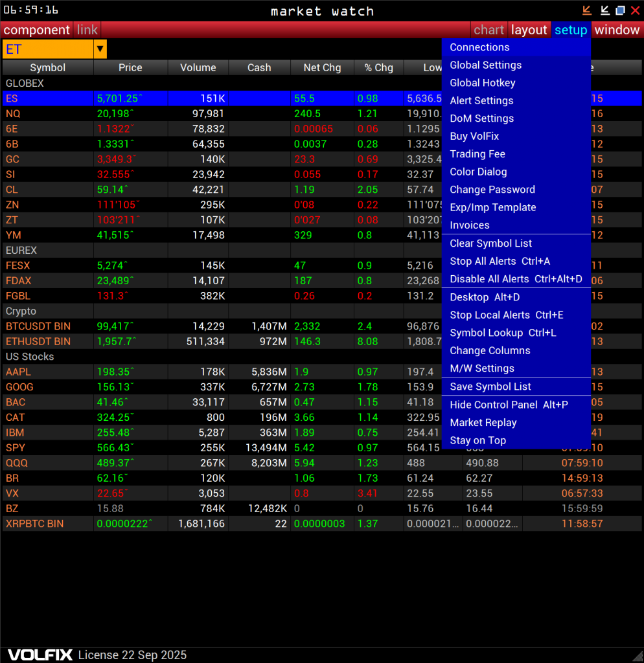Sort by the Volume column header
The width and height of the screenshot is (644, 663).
pyautogui.click(x=198, y=67)
